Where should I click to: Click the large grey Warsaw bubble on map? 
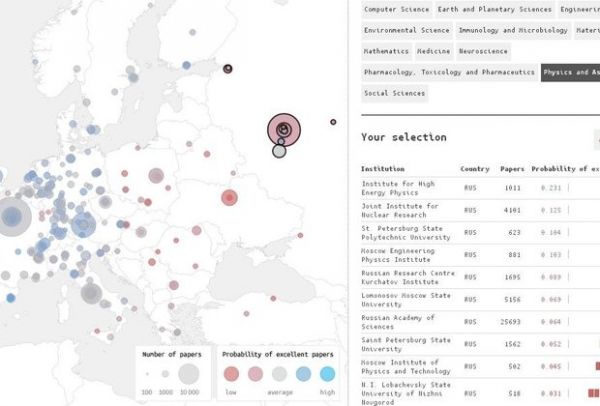coord(156,176)
